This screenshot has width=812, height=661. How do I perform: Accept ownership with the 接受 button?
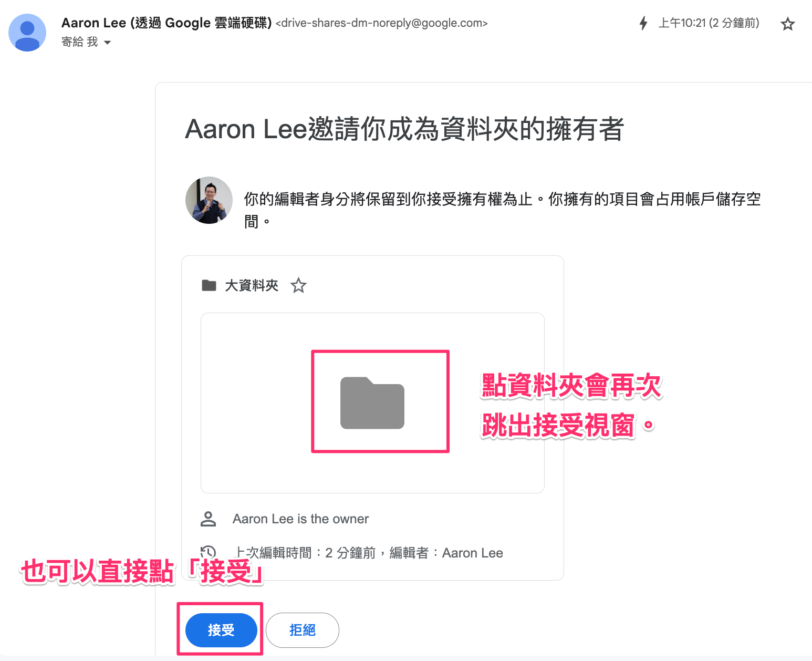[x=221, y=630]
